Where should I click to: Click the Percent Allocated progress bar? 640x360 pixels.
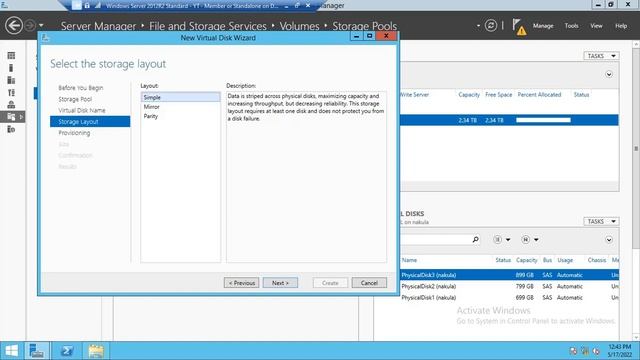click(543, 120)
